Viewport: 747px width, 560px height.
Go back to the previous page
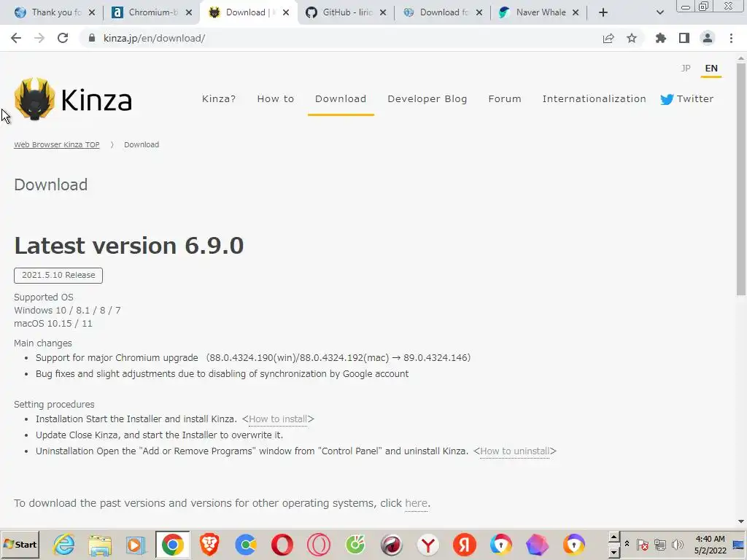click(16, 38)
